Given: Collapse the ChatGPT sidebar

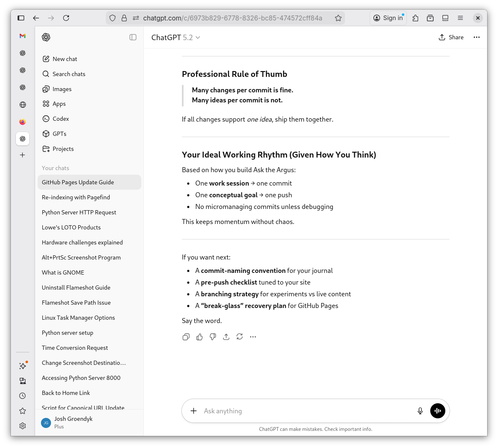Looking at the screenshot, I should [x=133, y=37].
